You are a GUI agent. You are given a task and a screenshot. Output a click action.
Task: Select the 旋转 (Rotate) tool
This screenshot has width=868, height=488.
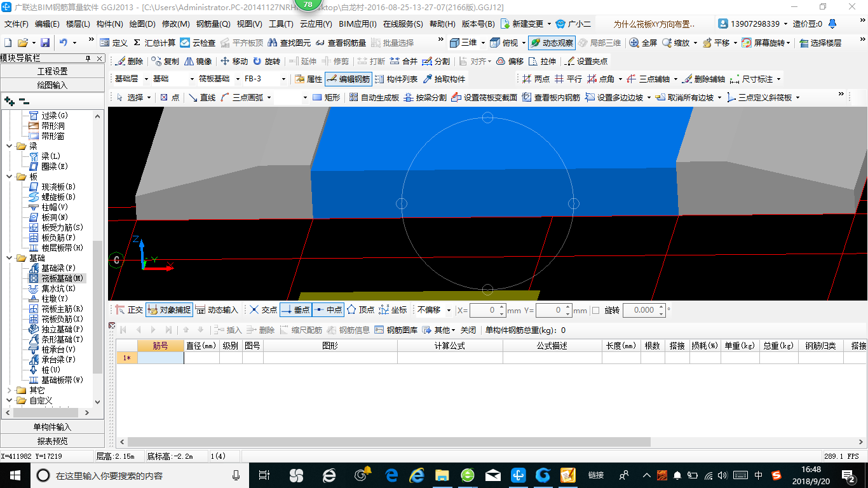(x=266, y=61)
